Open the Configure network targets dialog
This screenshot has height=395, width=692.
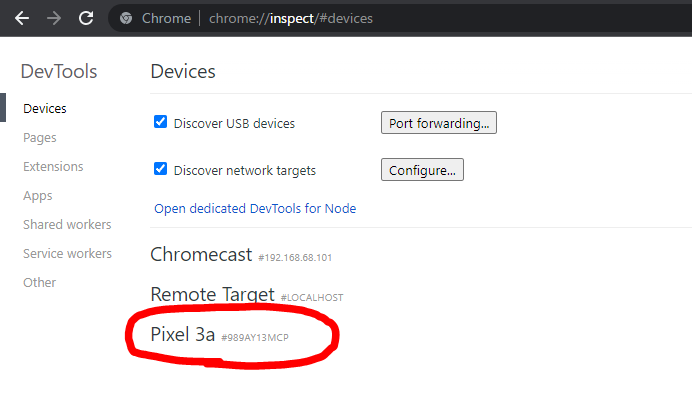[422, 169]
